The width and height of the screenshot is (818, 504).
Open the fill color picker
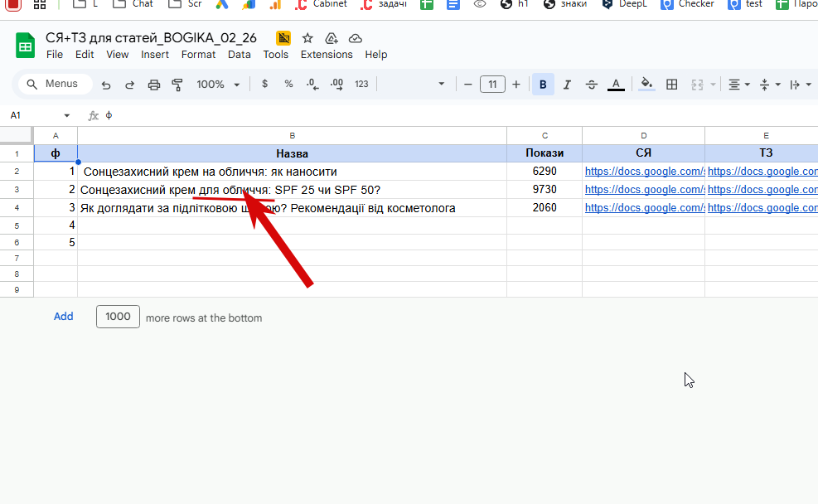647,84
